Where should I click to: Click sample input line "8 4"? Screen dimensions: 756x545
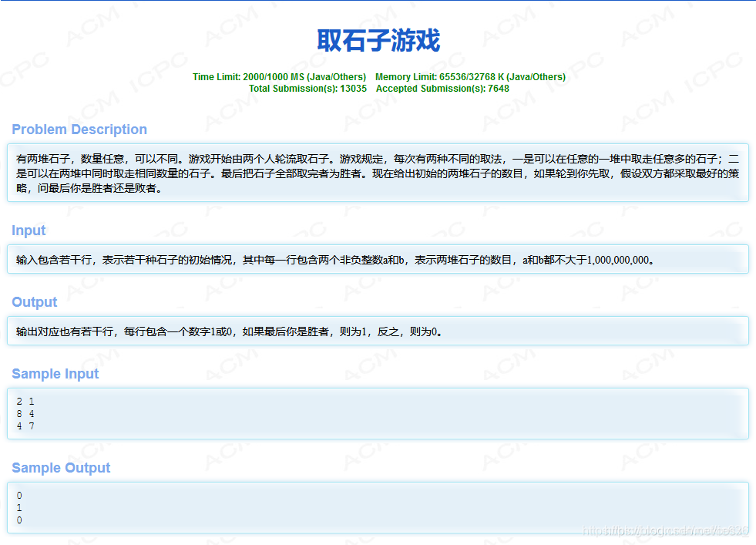(x=25, y=414)
